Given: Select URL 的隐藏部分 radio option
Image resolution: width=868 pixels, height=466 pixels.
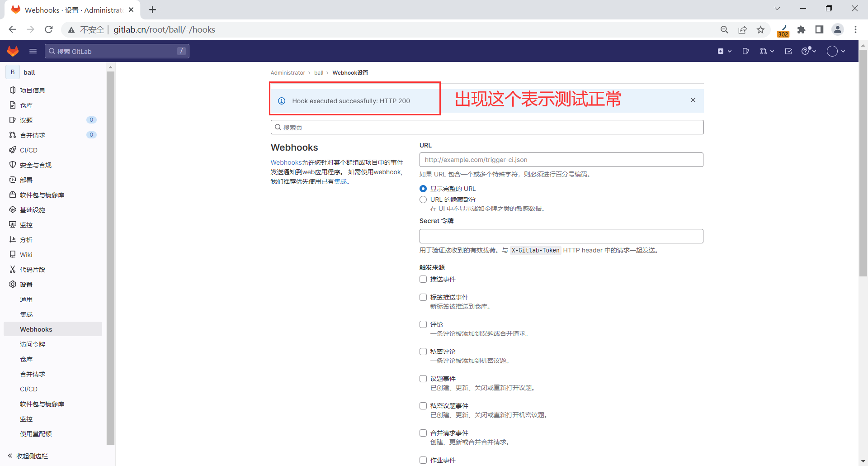Looking at the screenshot, I should [423, 200].
